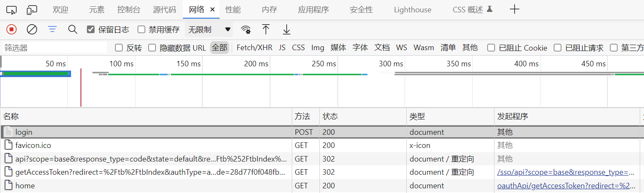Open the network search magnifier
The height and width of the screenshot is (193, 644).
[x=73, y=29]
